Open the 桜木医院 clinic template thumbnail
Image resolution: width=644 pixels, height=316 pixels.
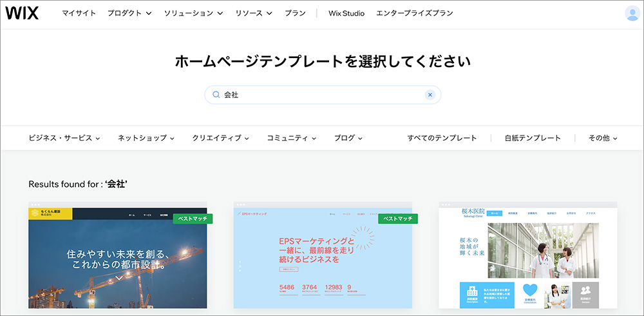tap(528, 255)
